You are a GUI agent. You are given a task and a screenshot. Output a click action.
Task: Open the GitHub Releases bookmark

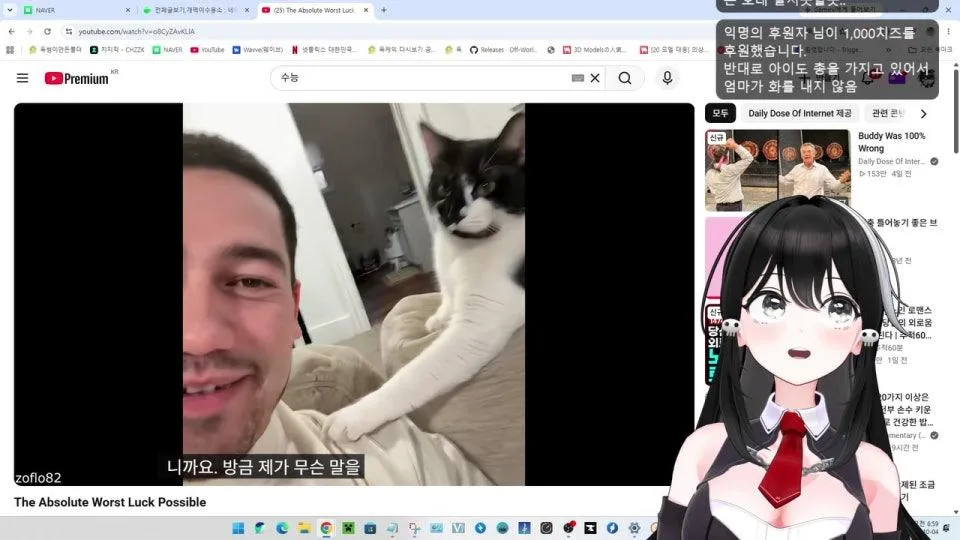click(x=503, y=50)
